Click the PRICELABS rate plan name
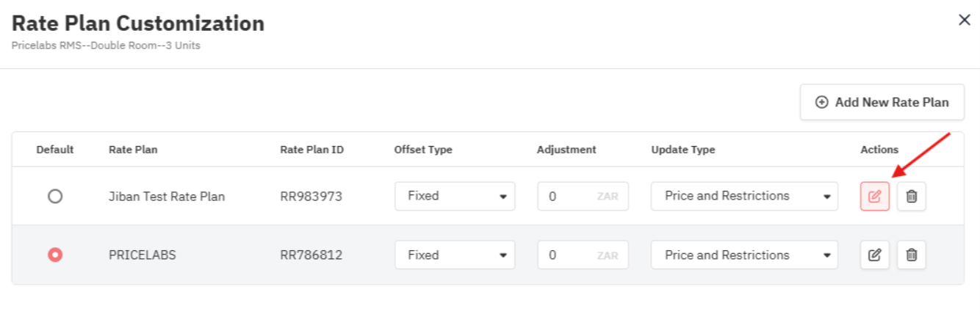Viewport: 980px width, 314px height. click(142, 255)
